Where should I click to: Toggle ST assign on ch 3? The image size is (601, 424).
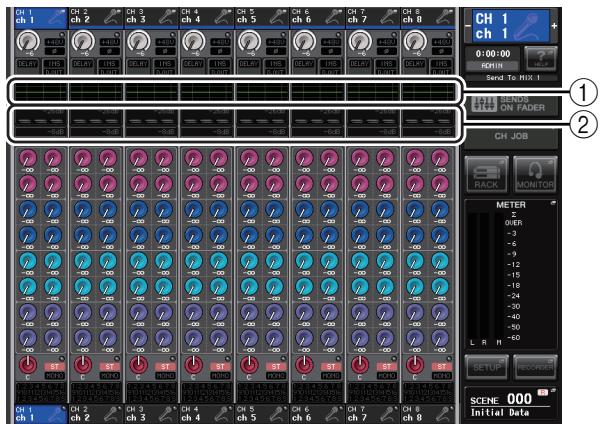click(165, 366)
